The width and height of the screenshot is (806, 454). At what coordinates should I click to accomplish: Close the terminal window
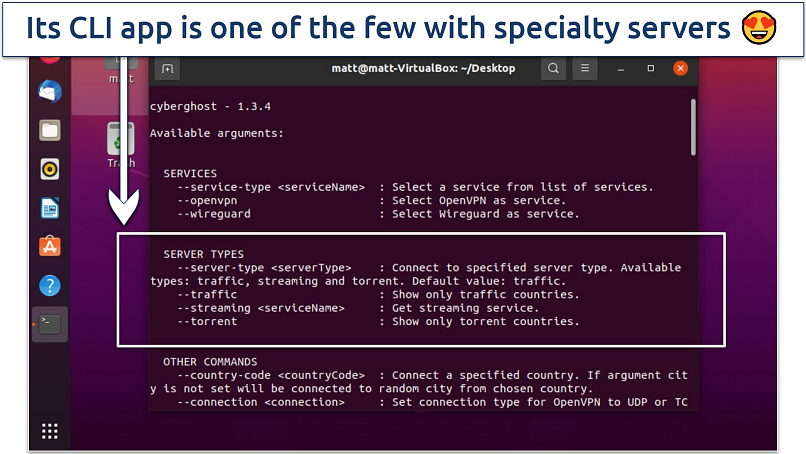(681, 69)
